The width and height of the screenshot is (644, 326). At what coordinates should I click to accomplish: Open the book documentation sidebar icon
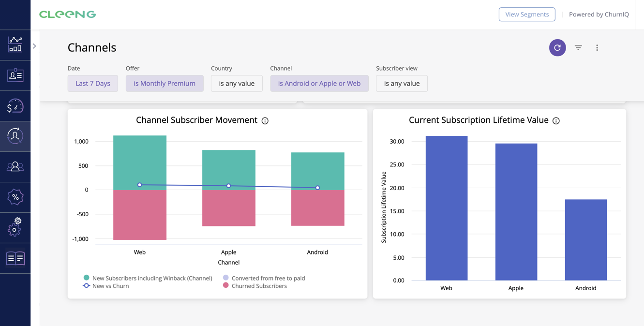point(15,258)
